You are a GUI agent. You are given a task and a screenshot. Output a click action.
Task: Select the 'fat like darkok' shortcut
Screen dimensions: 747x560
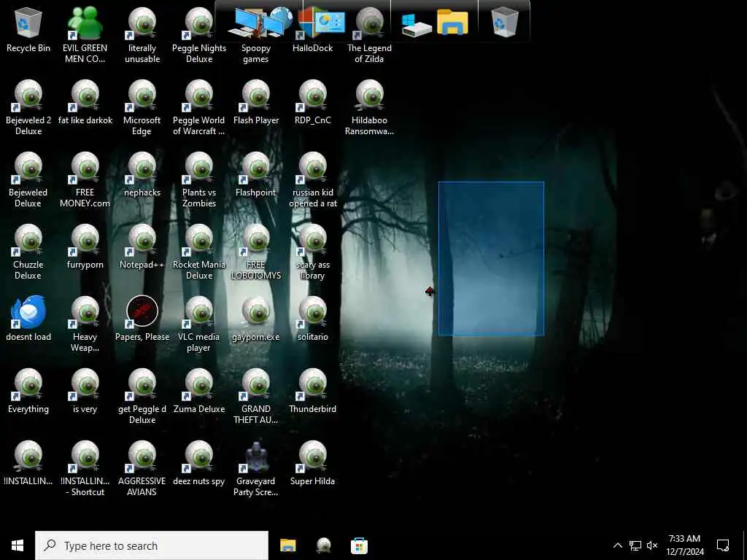pos(85,102)
